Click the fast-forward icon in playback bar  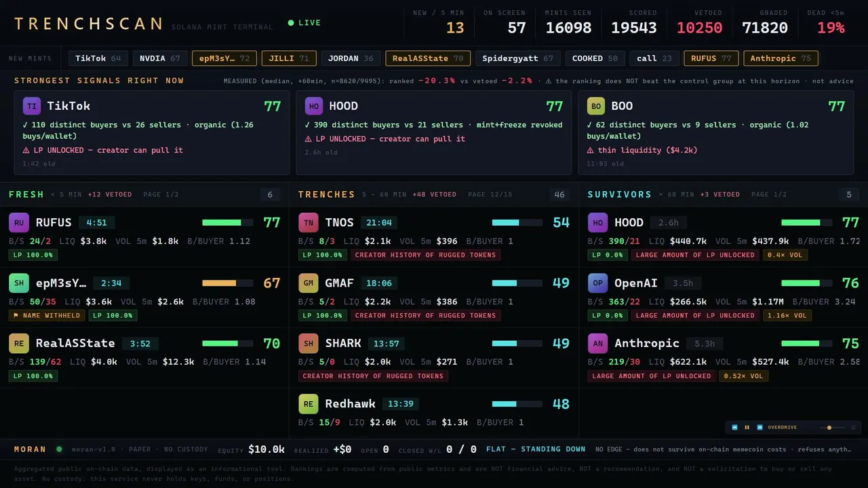(x=760, y=428)
